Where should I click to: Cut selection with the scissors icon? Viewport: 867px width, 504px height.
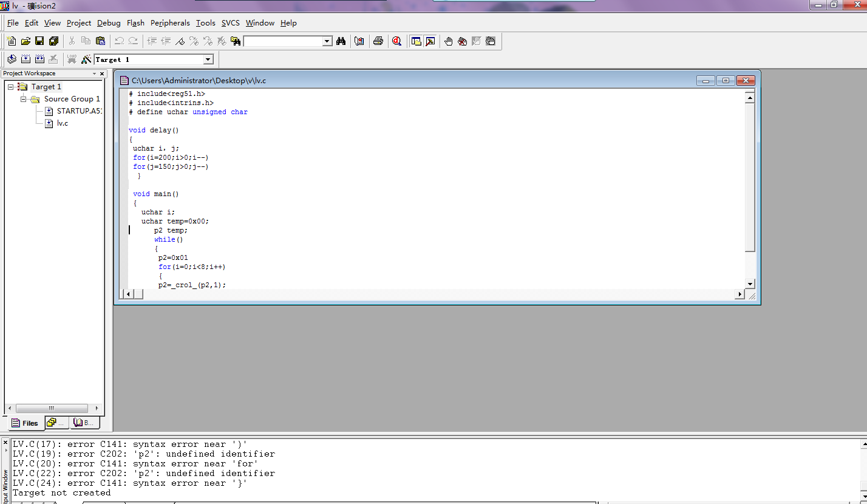(72, 41)
